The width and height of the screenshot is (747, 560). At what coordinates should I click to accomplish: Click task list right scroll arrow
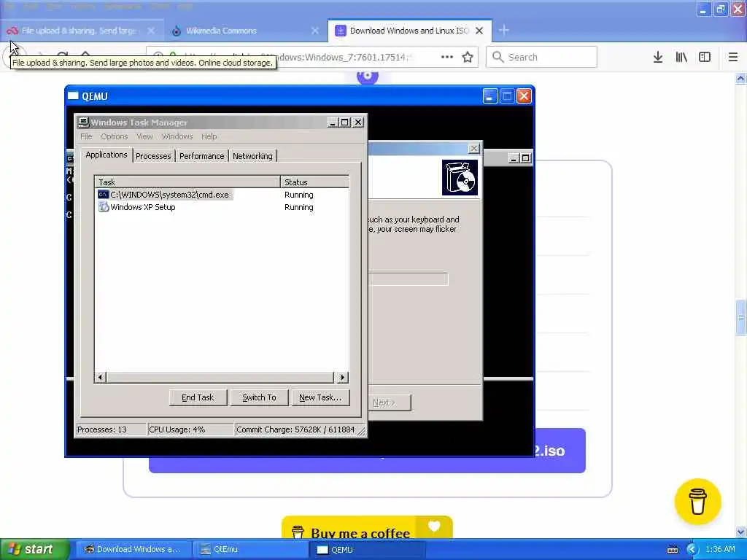pyautogui.click(x=343, y=378)
